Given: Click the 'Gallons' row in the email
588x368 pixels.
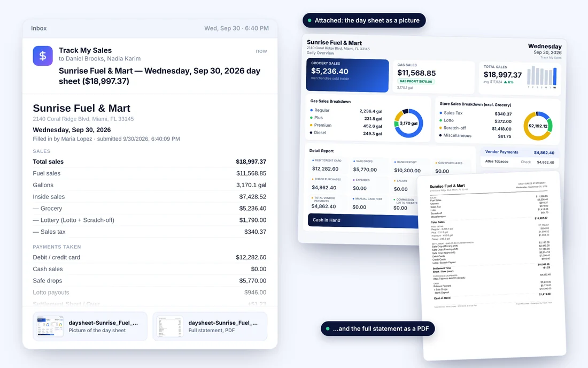Looking at the screenshot, I should 150,185.
